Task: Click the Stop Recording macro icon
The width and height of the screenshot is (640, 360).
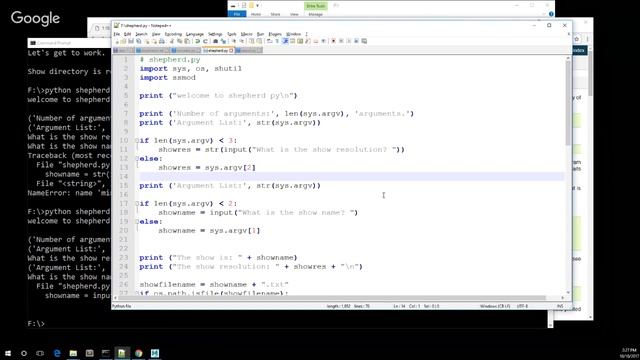Action: point(341,41)
